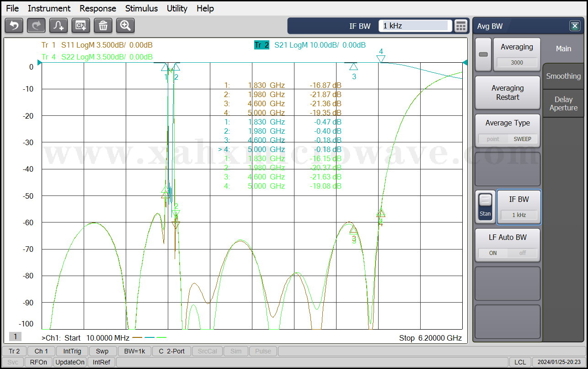Select cyan marker 3 triangle at 4.6 GHz
Screen dimensions: 588x369
353,66
